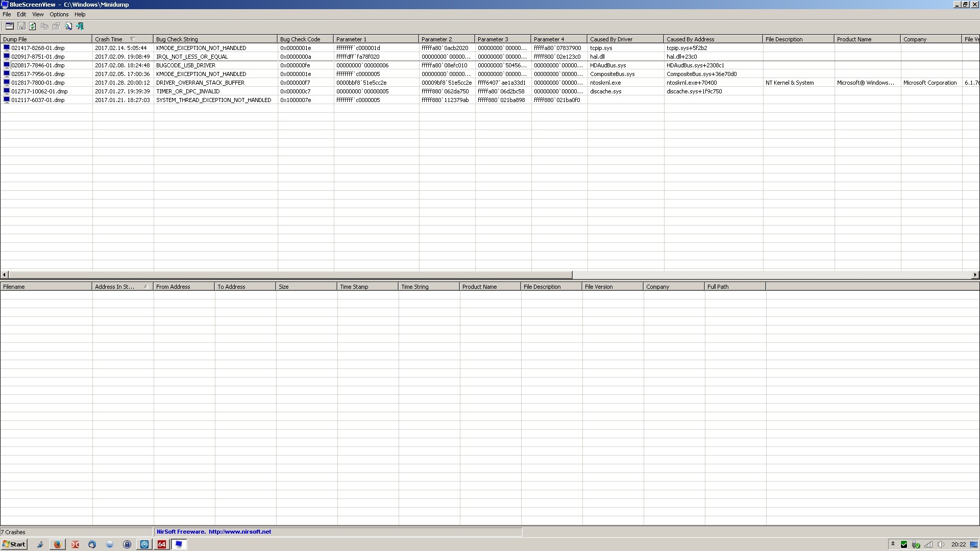Click the DRIVER_OVERRAN_STACK_BUFFER cell
This screenshot has width=980, height=551.
pyautogui.click(x=200, y=83)
